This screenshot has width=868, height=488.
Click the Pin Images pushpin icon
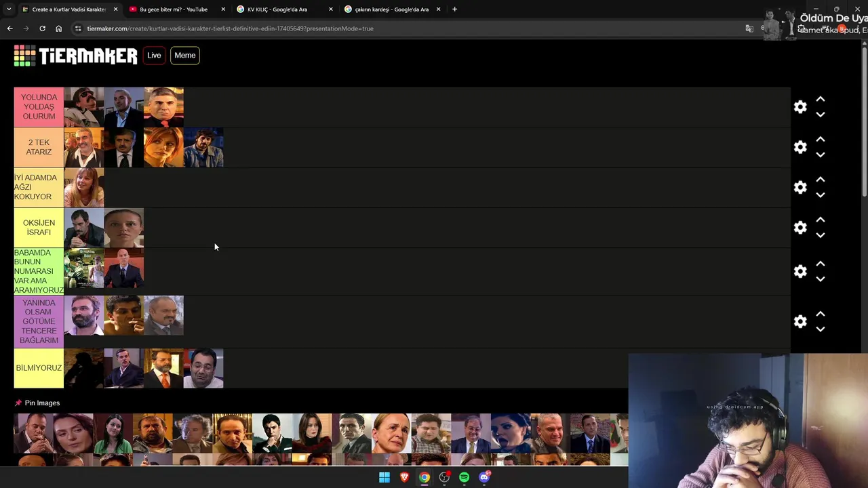tap(18, 403)
